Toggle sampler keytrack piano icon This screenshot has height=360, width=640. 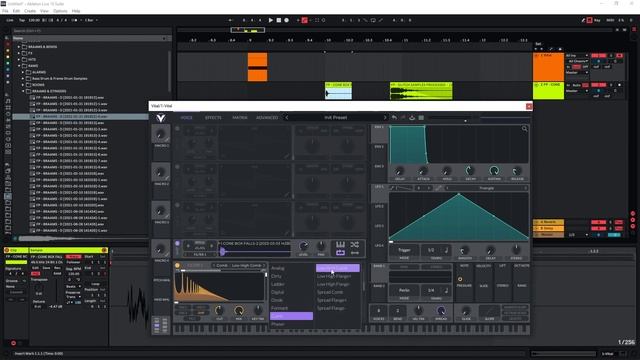[340, 244]
